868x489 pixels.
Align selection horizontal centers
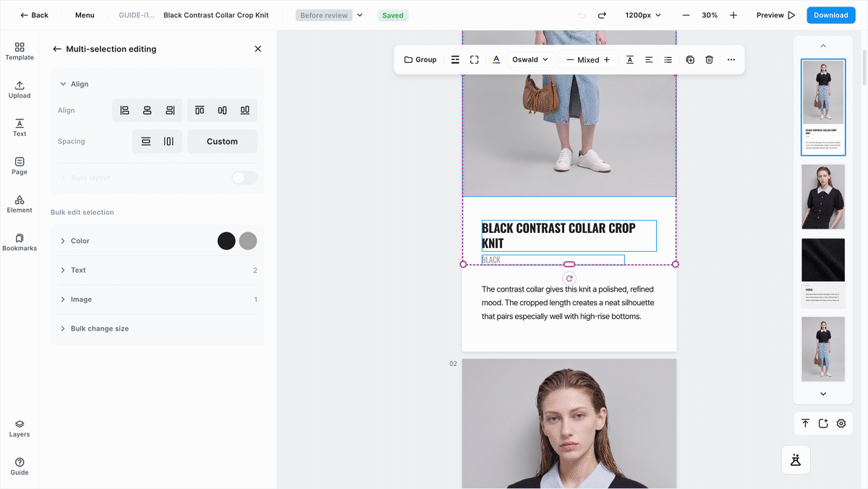click(148, 111)
